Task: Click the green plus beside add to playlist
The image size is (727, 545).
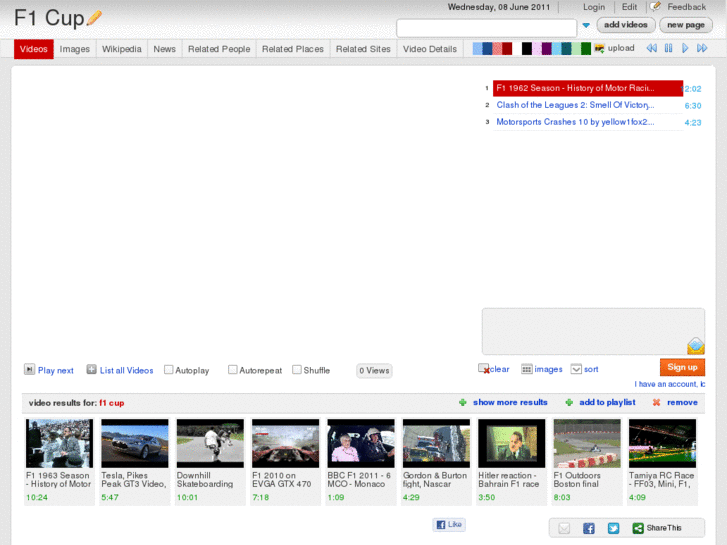Action: (569, 402)
